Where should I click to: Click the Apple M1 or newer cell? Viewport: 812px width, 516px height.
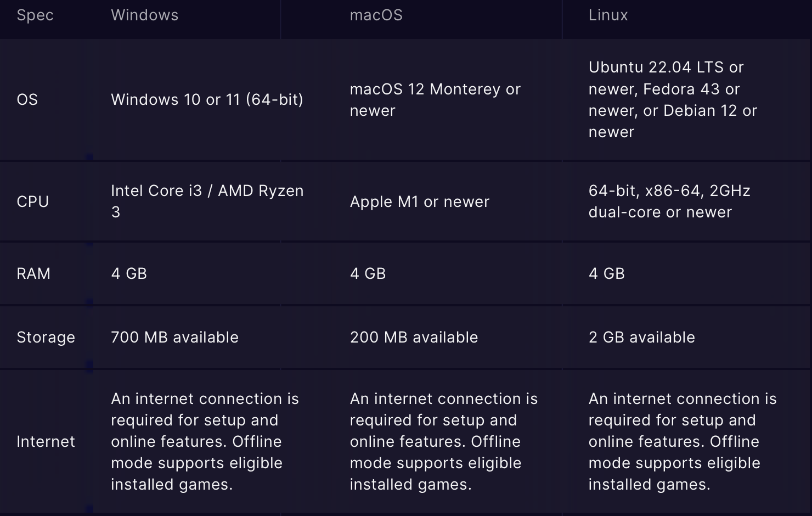coord(419,201)
